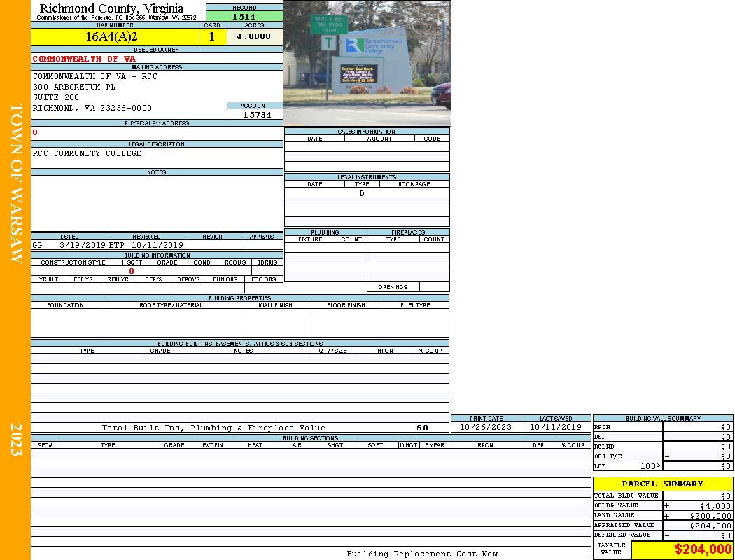This screenshot has height=560, width=735.
Task: Click address line 300 ARBORETUM PL
Action: pyautogui.click(x=73, y=87)
